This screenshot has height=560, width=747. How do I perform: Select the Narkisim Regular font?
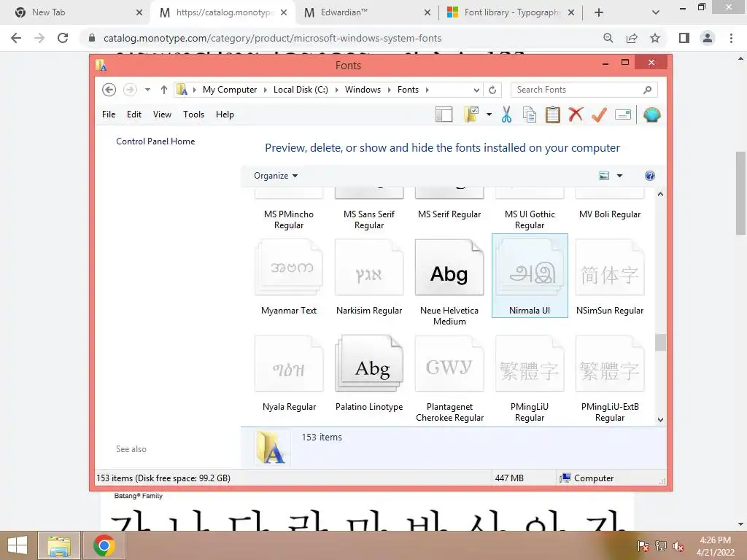[x=369, y=277]
